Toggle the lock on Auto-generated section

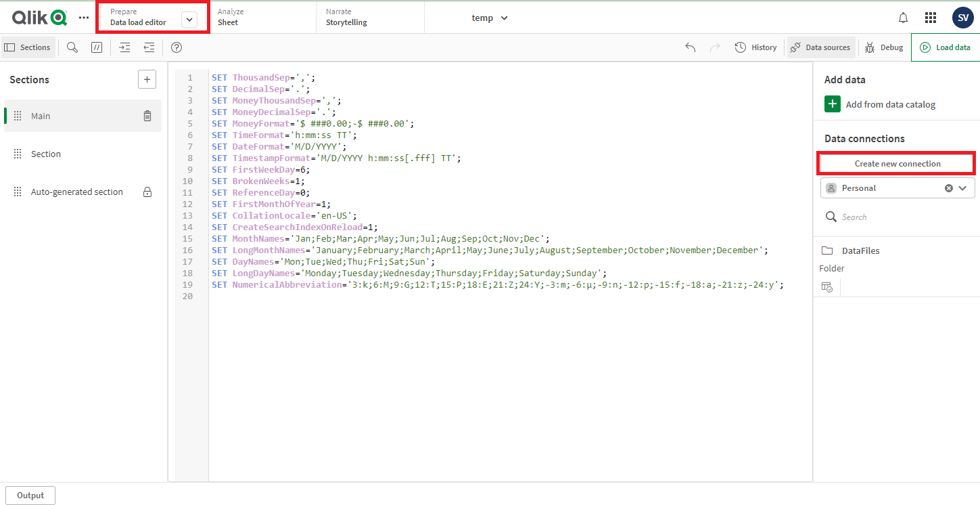(147, 192)
